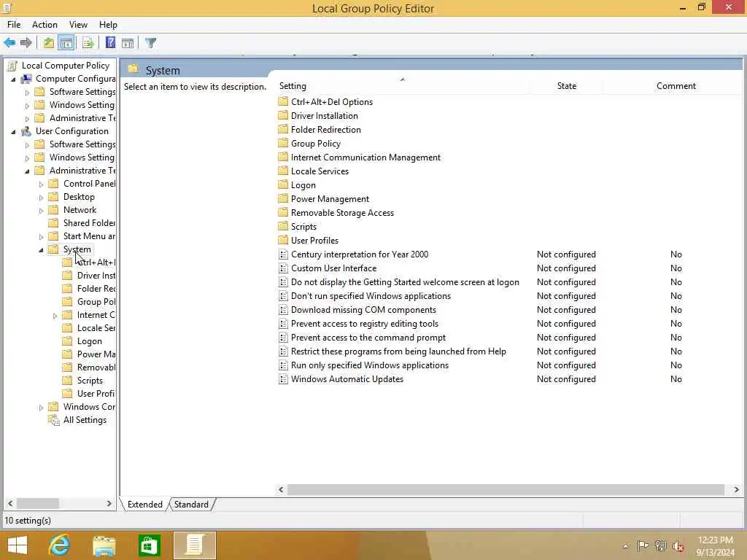This screenshot has height=560, width=747.
Task: Select the Custom User Interface policy icon
Action: pos(283,268)
